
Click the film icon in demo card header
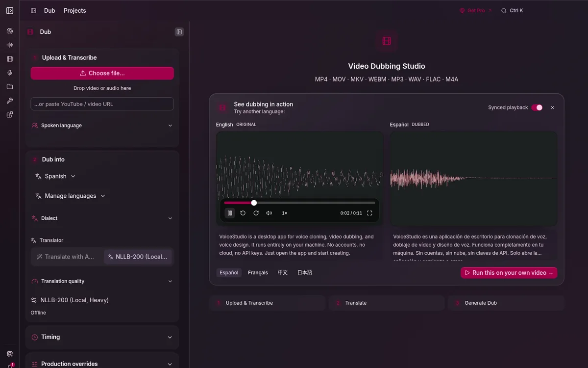(x=222, y=107)
